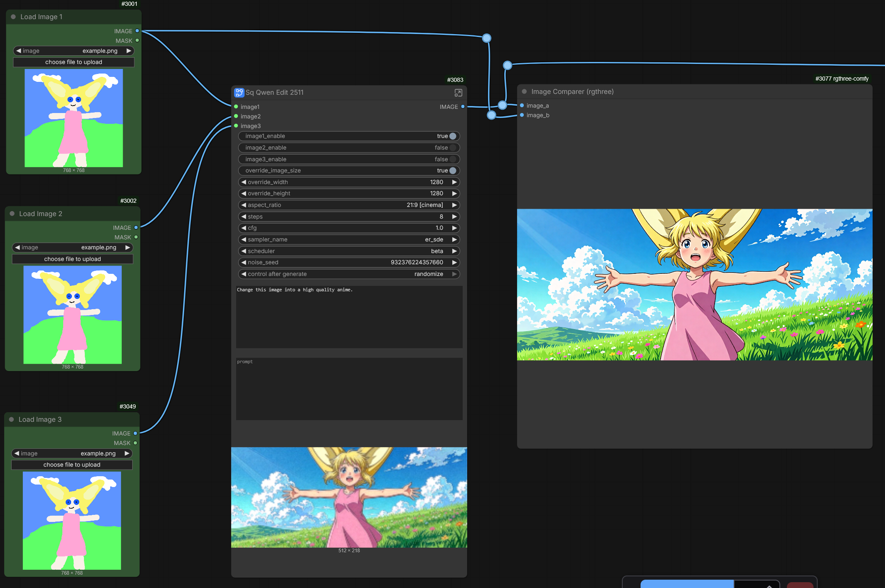Screen dimensions: 885x588
Task: Click the IMAGE output slot of Load Image 2
Action: (x=136, y=228)
